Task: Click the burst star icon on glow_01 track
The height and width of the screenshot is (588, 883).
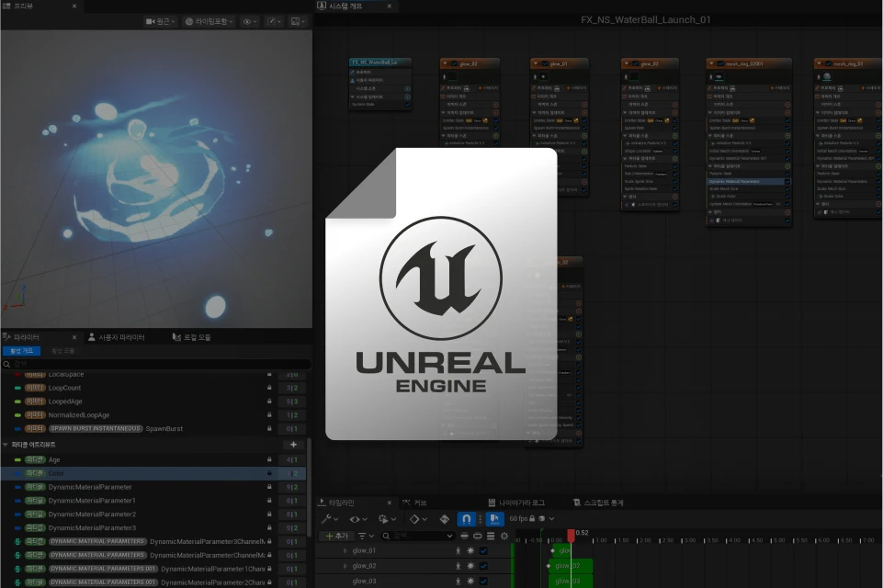Action: coord(470,551)
